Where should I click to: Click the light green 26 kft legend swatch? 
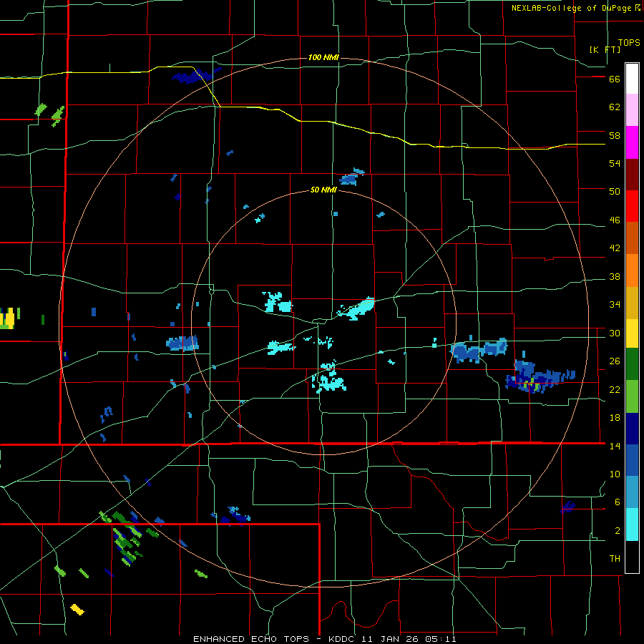632,396
